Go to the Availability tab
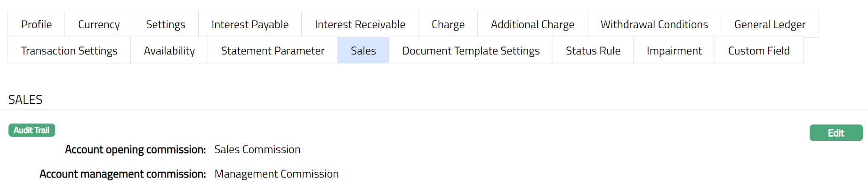868x194 pixels. pos(169,51)
